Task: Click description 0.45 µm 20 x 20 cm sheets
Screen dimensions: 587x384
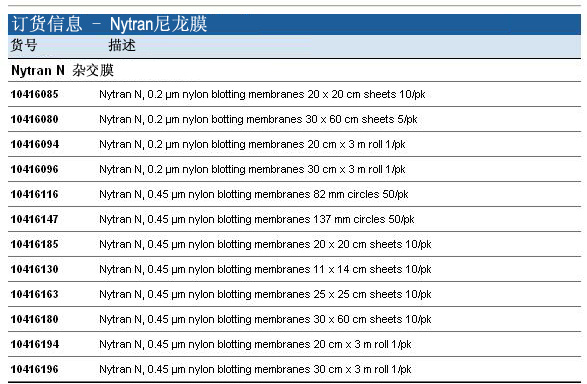Action: 265,244
